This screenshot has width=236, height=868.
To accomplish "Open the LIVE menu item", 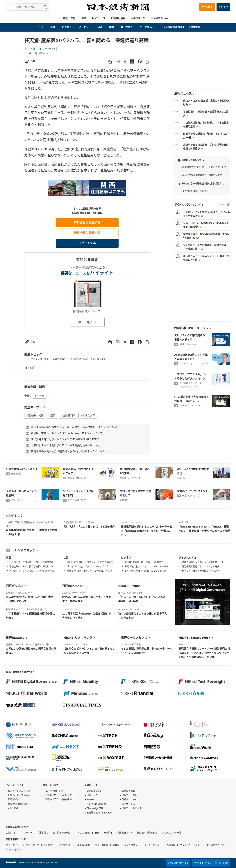I will click(84, 18).
